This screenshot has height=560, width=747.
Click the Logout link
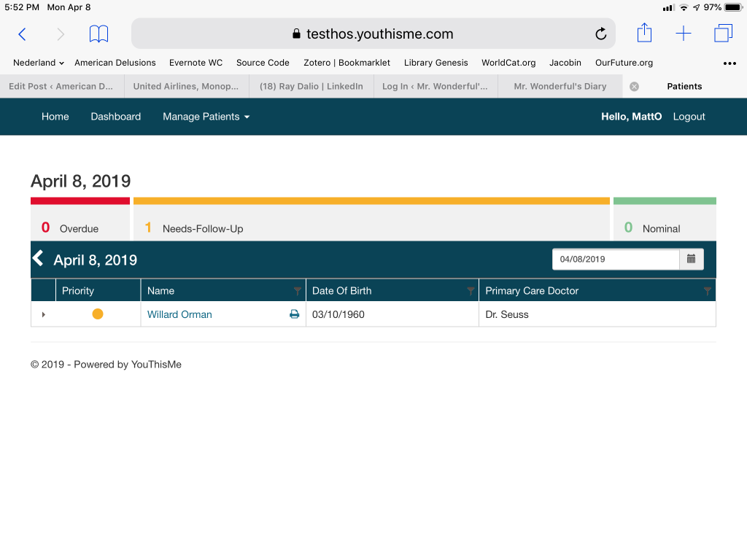[x=689, y=117]
